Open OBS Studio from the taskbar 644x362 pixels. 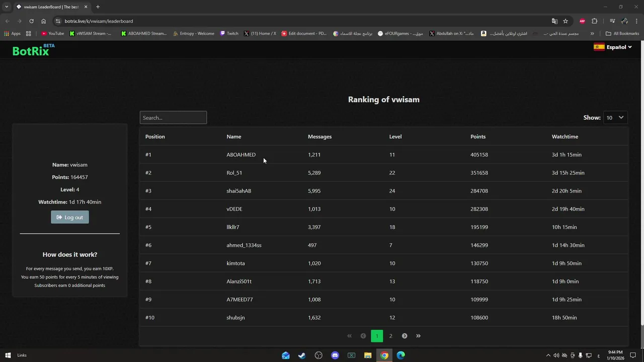coord(318,355)
